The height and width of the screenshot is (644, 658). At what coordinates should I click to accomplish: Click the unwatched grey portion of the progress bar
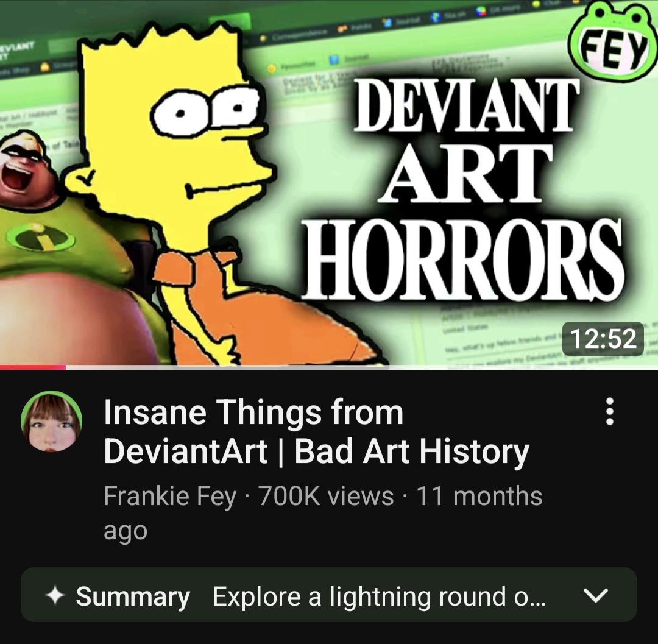coord(362,367)
